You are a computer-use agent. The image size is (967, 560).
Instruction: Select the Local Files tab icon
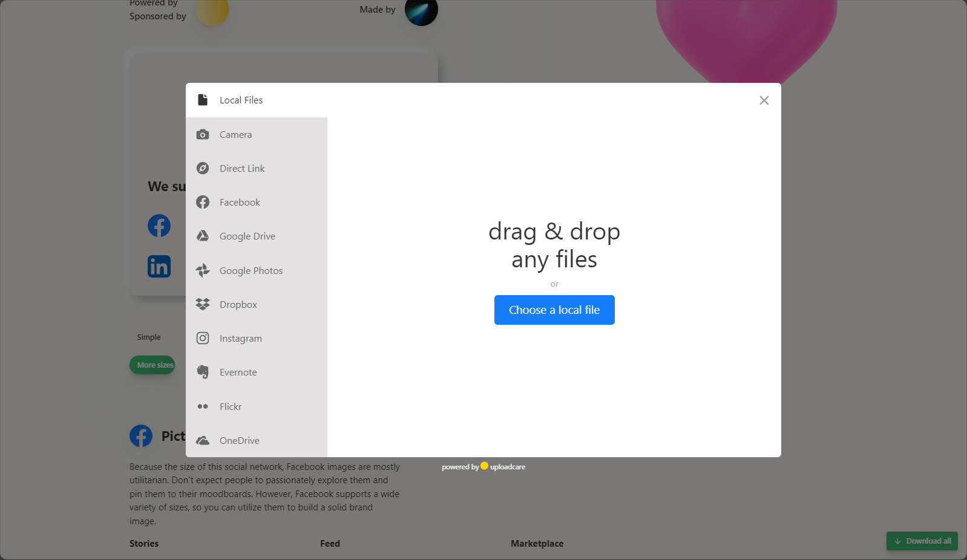point(203,100)
